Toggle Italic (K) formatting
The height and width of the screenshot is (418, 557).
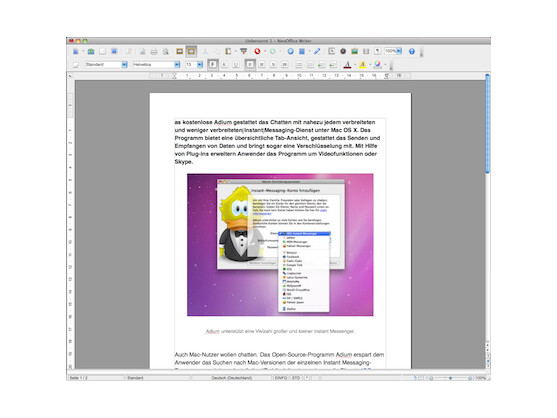click(x=224, y=65)
